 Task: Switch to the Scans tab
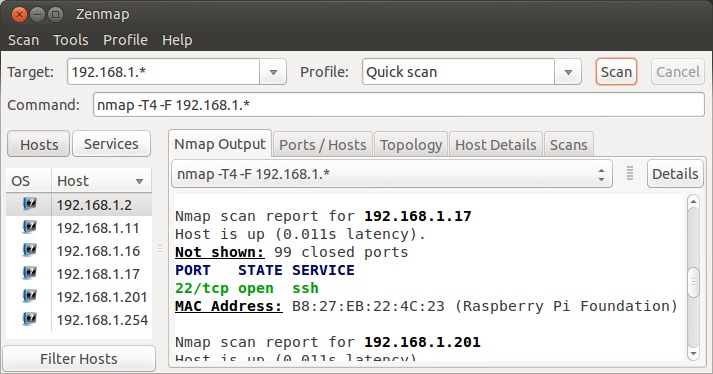click(568, 145)
